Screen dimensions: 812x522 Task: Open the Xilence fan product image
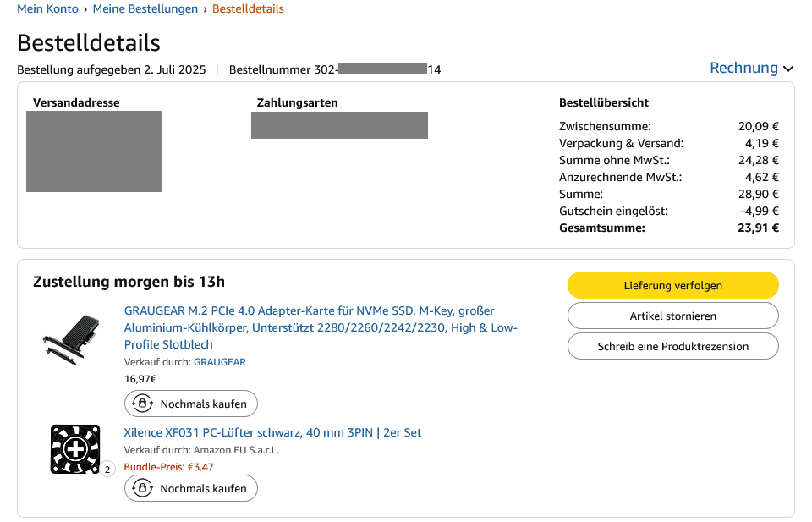(x=75, y=449)
